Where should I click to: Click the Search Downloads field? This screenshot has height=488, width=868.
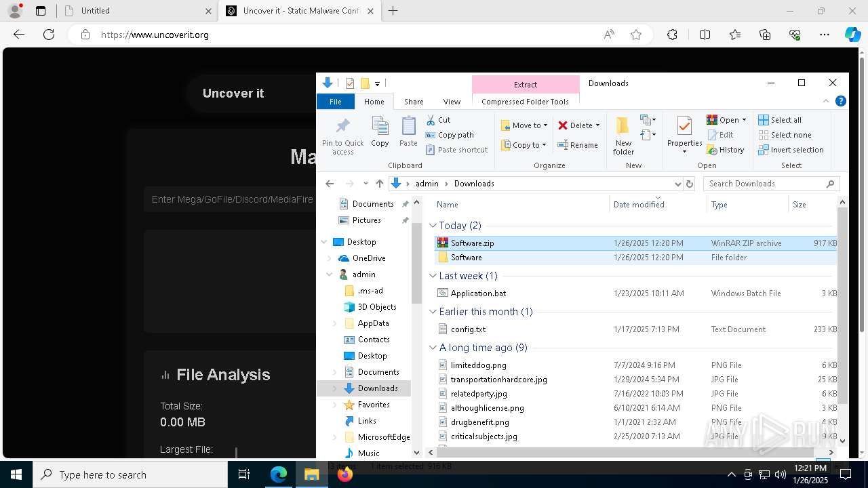tap(772, 184)
